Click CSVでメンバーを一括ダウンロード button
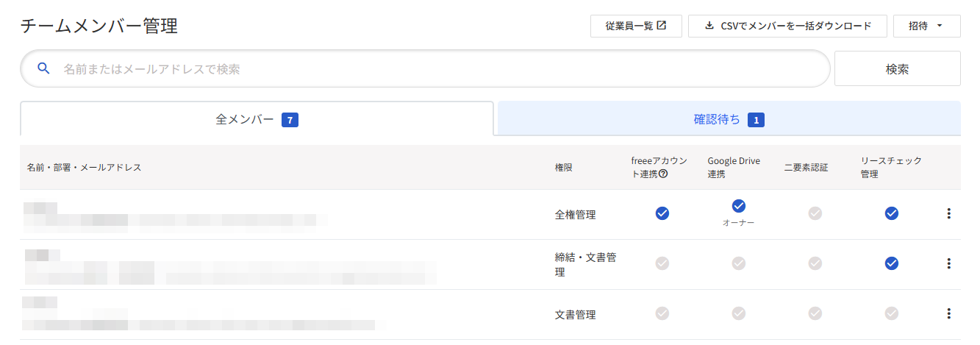The image size is (980, 345). click(x=787, y=26)
